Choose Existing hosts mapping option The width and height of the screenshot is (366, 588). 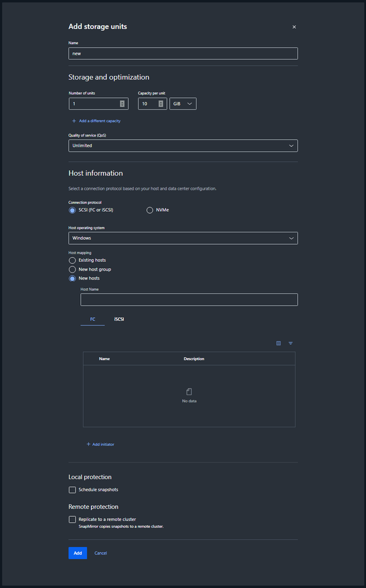tap(72, 260)
